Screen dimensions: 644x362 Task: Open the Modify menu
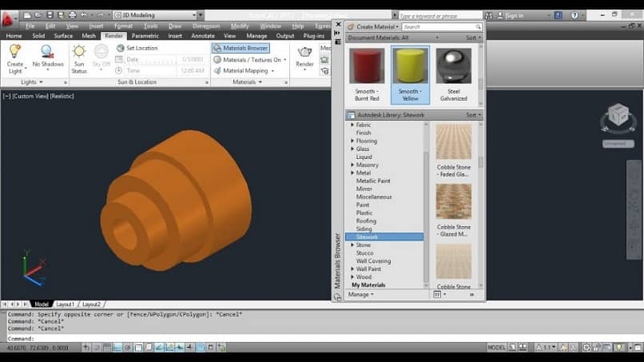coord(240,26)
